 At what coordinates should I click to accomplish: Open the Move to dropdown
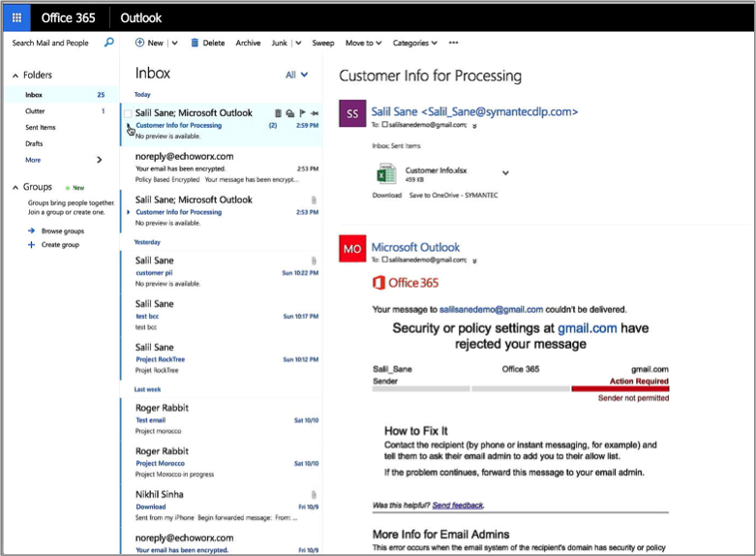(363, 43)
